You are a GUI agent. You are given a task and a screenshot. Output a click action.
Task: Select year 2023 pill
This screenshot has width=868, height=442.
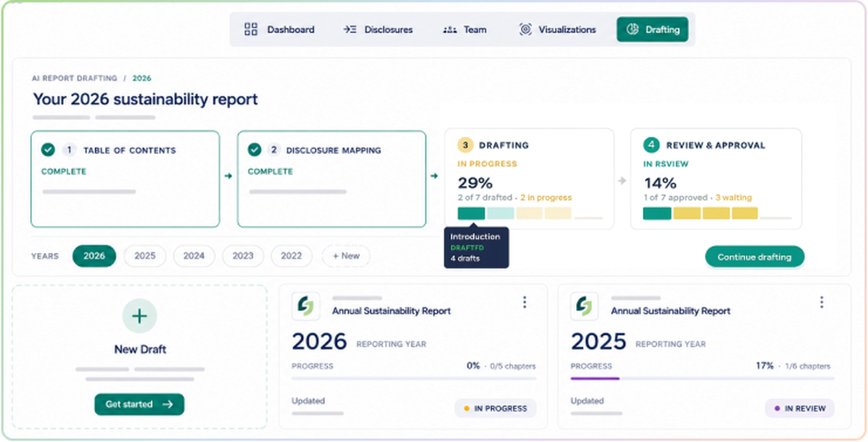click(242, 256)
